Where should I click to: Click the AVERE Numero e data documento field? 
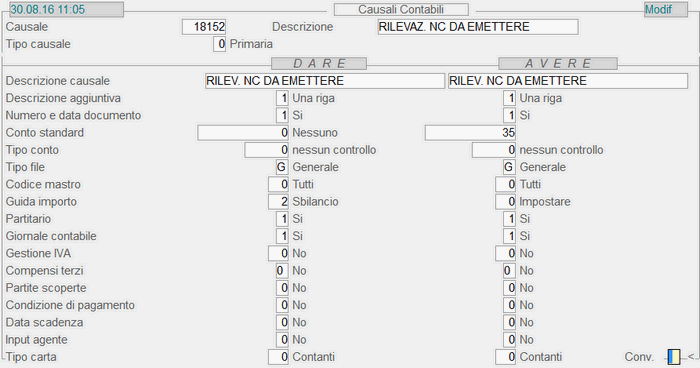pos(509,115)
